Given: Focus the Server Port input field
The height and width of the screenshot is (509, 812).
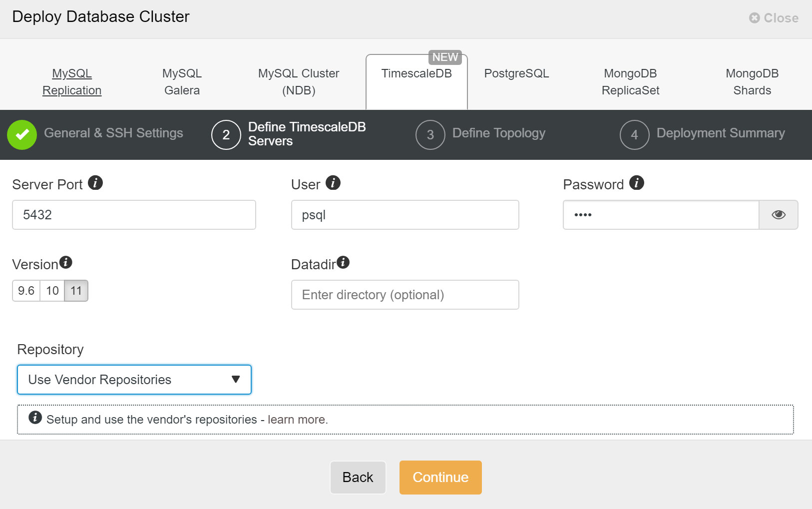Looking at the screenshot, I should click(134, 215).
